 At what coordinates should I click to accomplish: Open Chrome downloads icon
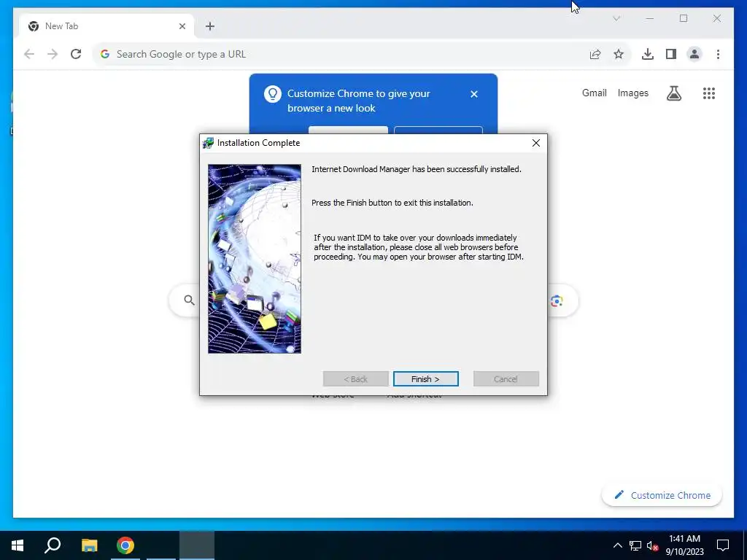(x=648, y=54)
